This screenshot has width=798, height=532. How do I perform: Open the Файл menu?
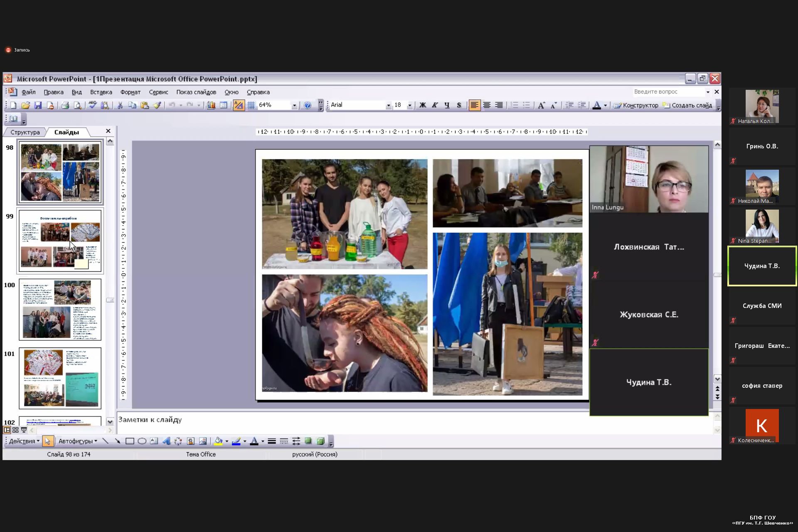[x=29, y=92]
